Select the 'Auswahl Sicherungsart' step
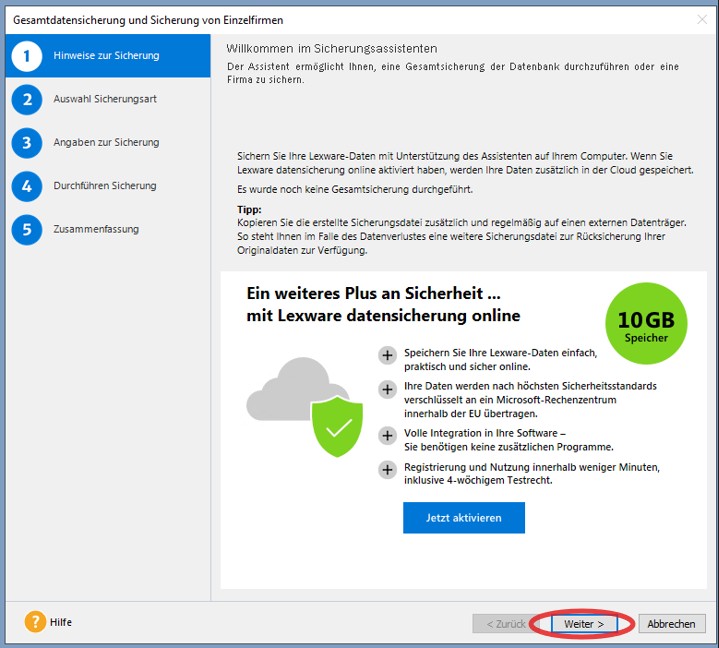719x648 pixels. 108,99
